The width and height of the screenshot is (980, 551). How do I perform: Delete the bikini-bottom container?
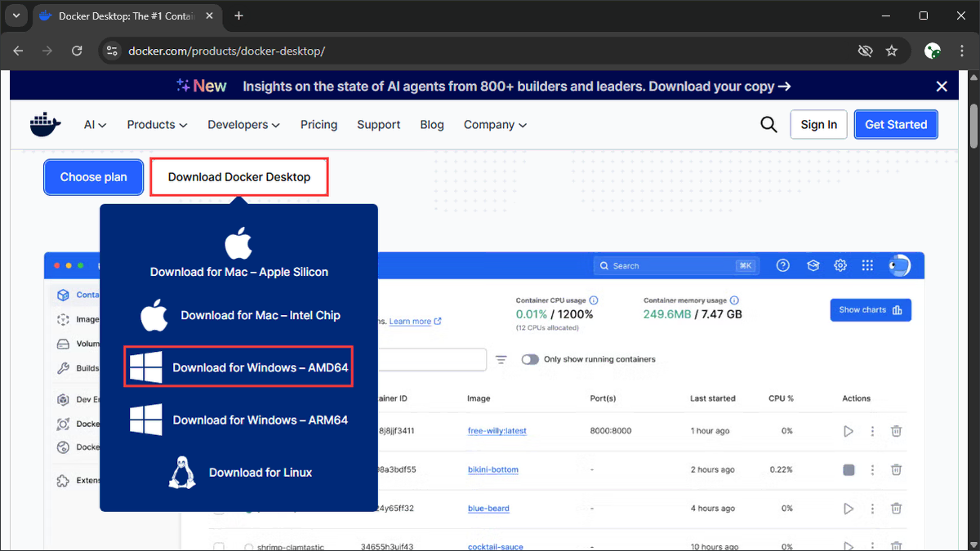896,470
